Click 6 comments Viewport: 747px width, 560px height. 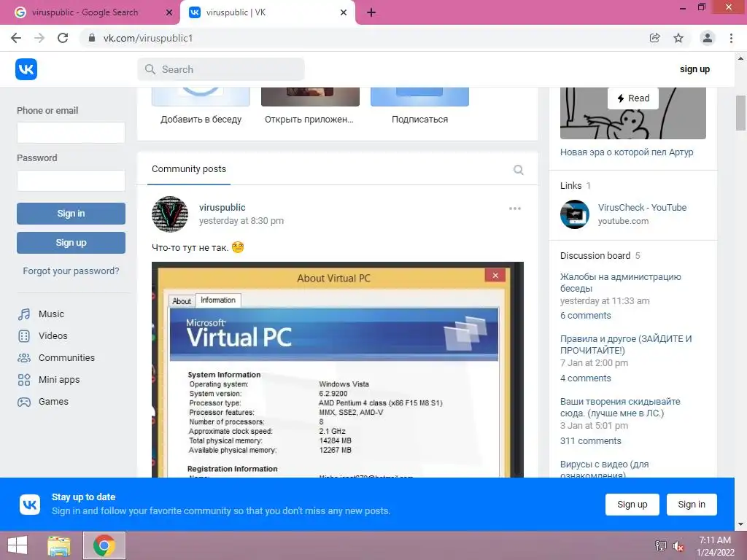pos(586,316)
